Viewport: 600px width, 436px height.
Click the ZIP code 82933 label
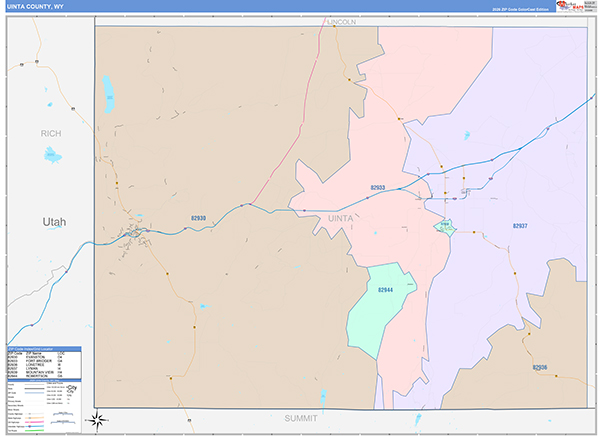pos(378,188)
